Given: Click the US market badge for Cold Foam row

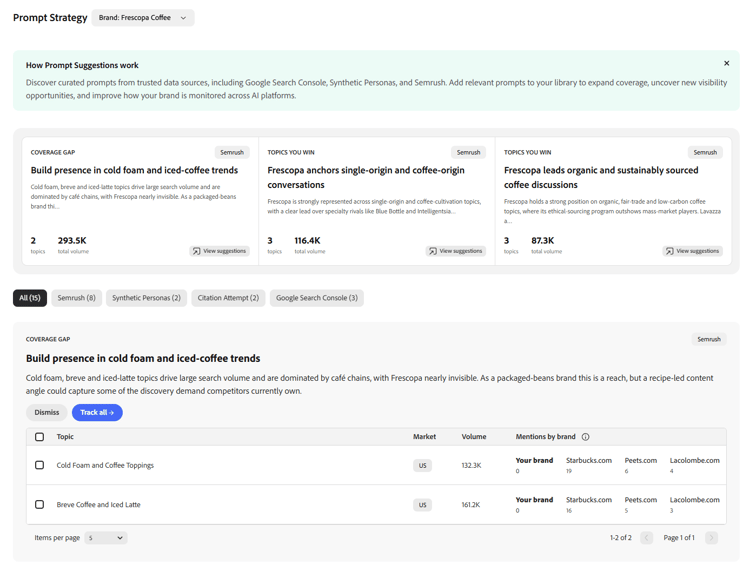Looking at the screenshot, I should click(x=422, y=466).
